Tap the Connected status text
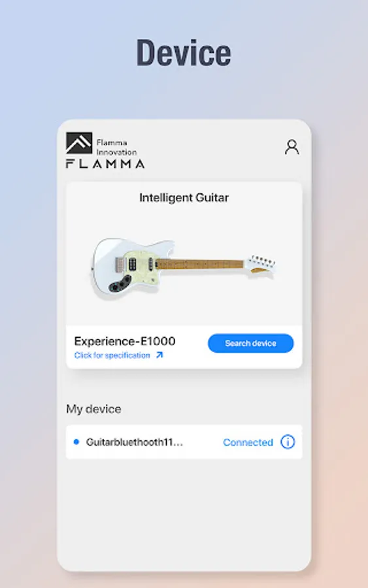 pyautogui.click(x=248, y=442)
